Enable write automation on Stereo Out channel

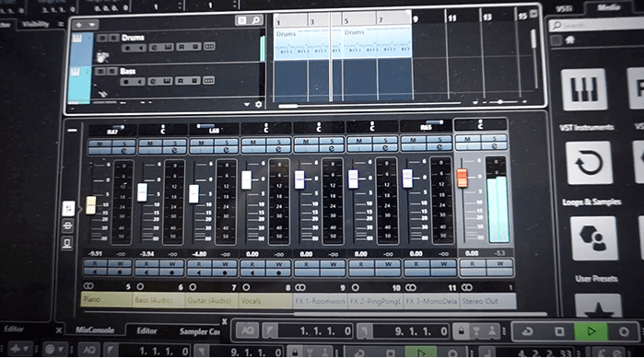[499, 264]
